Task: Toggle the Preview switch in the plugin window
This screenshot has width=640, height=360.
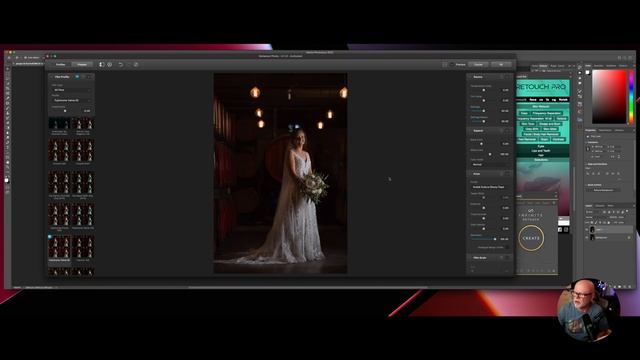Action: [x=452, y=64]
